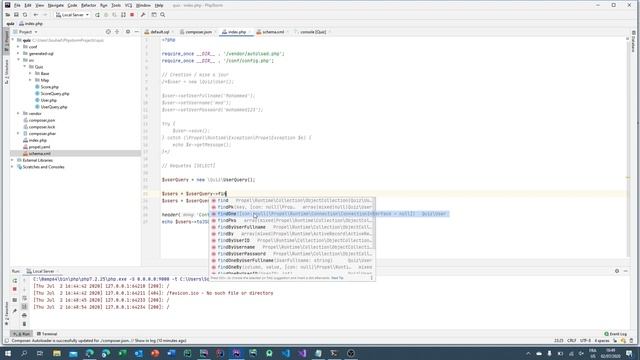Open the Project panel gear options

[128, 32]
